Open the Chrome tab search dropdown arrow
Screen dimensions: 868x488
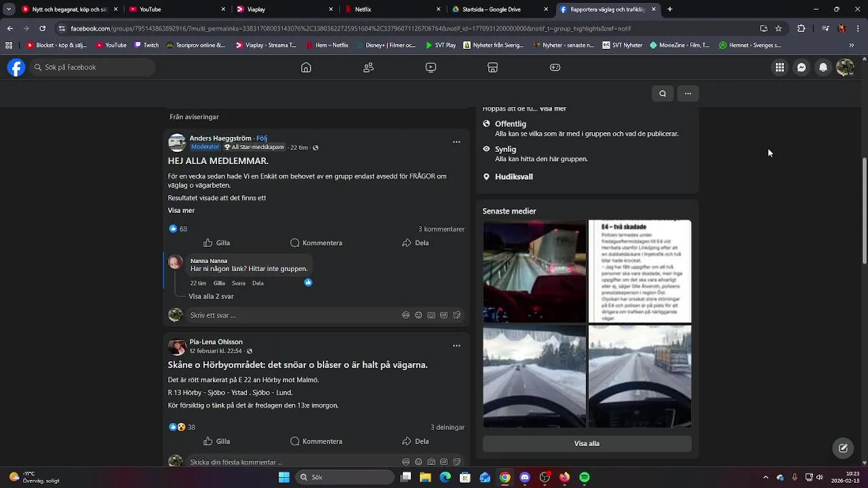click(9, 9)
